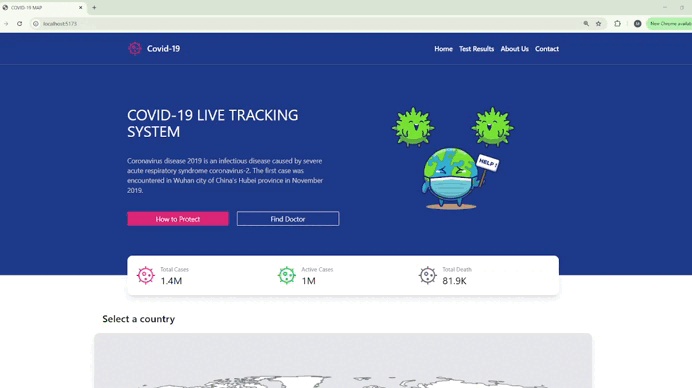
Task: Open the Test Results navigation link
Action: (x=476, y=49)
